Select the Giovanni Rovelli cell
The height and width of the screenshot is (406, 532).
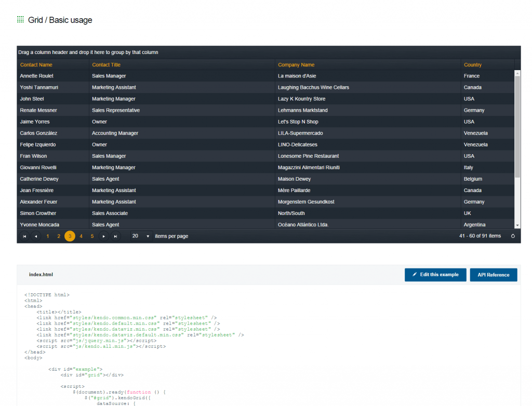click(53, 168)
